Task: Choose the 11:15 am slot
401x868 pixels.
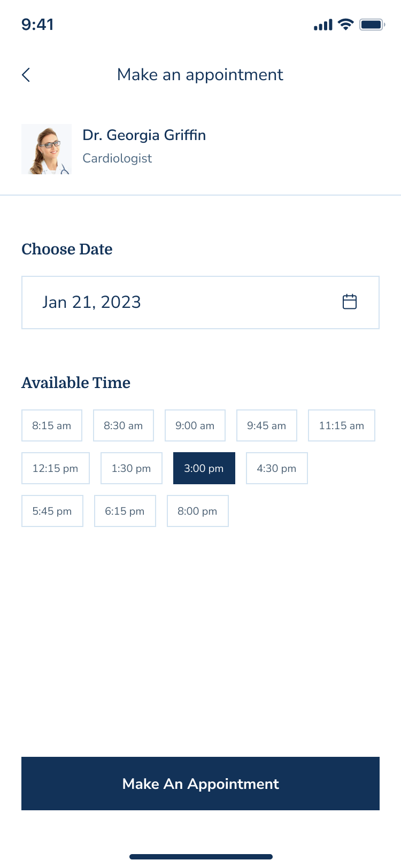Action: point(342,425)
